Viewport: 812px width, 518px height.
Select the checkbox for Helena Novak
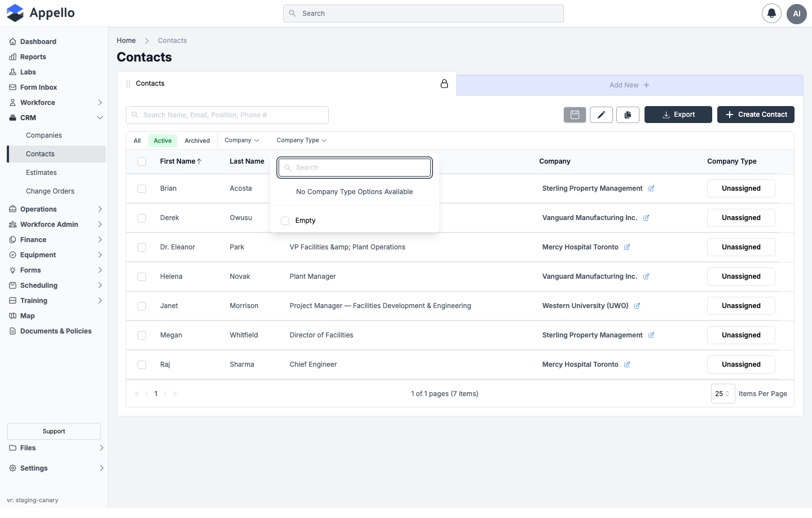click(142, 277)
